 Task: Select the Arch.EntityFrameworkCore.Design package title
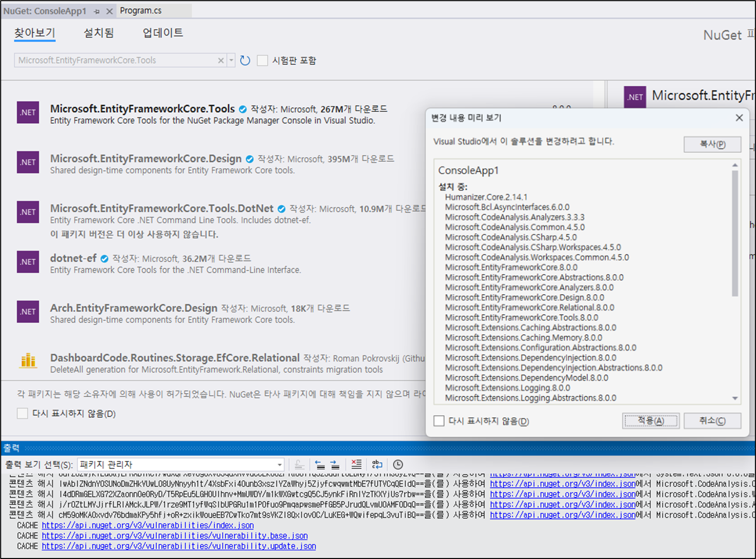[x=134, y=308]
